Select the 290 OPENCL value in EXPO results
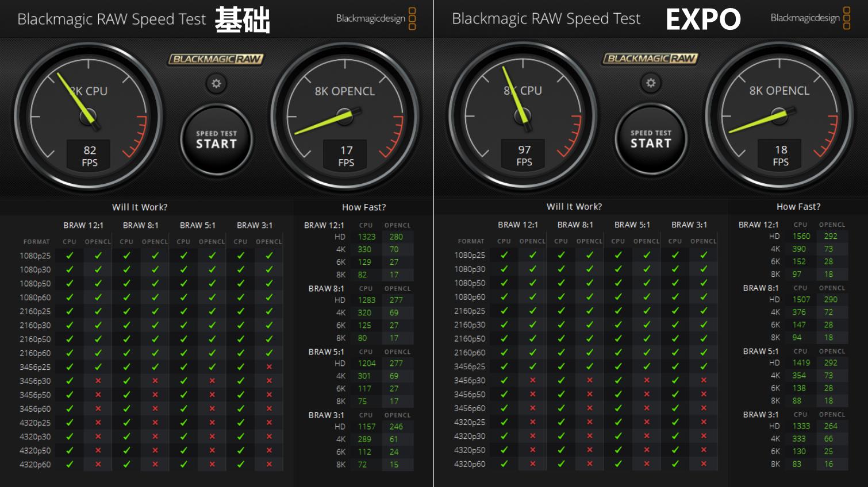This screenshot has height=487, width=868. click(x=831, y=299)
